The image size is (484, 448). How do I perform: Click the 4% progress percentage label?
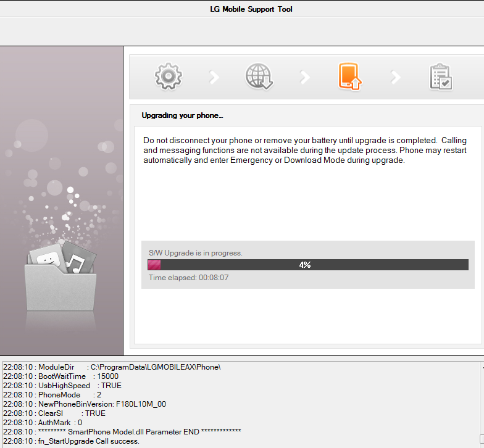305,265
